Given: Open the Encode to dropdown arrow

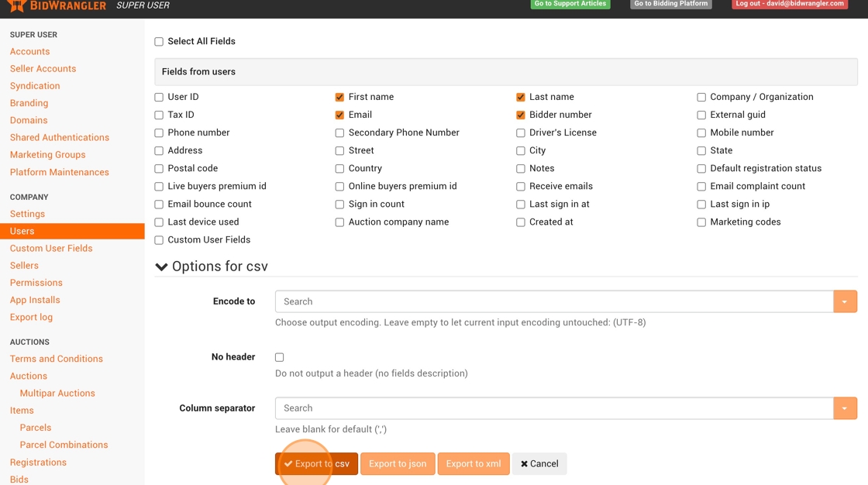Looking at the screenshot, I should (x=845, y=301).
